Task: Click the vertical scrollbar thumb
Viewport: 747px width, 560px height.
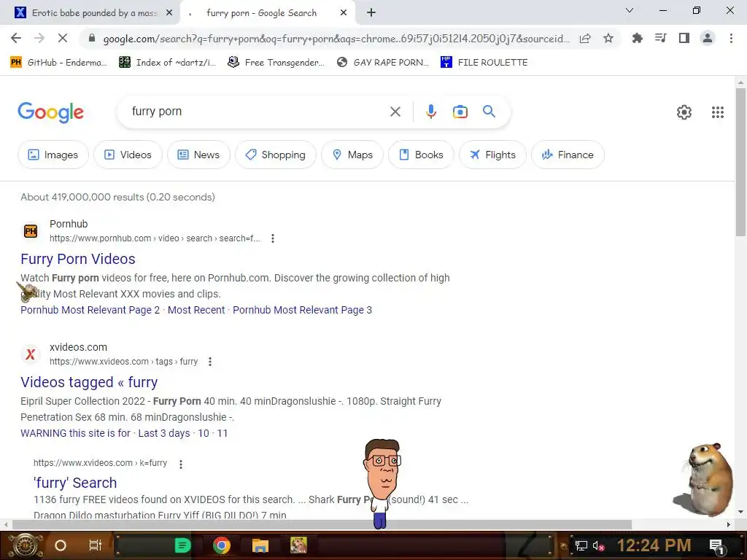Action: tap(740, 162)
